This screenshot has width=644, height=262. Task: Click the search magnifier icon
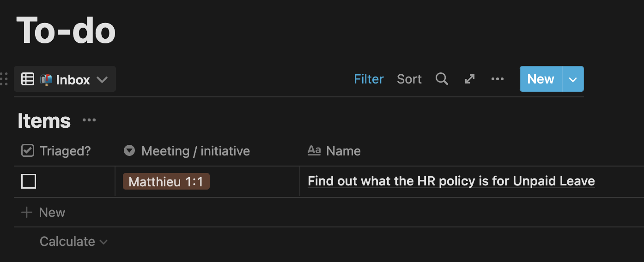pos(442,79)
